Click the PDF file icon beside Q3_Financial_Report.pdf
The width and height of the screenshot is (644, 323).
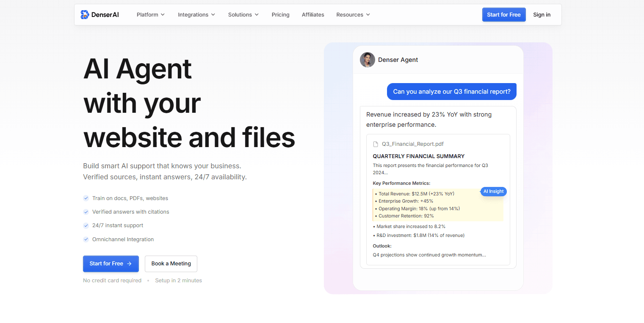(x=376, y=144)
